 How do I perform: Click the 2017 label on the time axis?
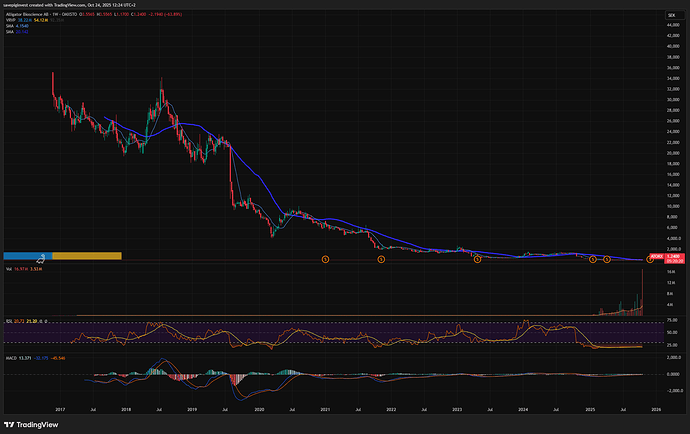coord(60,410)
